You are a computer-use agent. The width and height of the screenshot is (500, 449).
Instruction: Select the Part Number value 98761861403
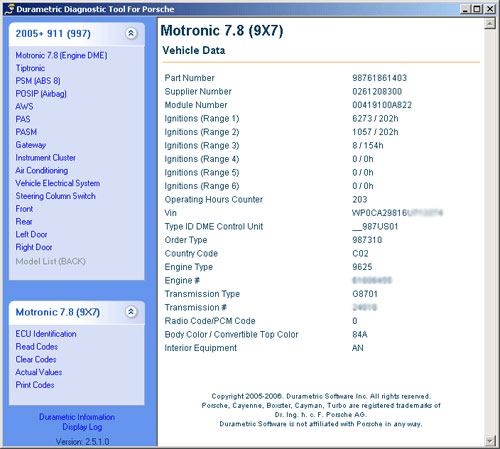point(380,78)
